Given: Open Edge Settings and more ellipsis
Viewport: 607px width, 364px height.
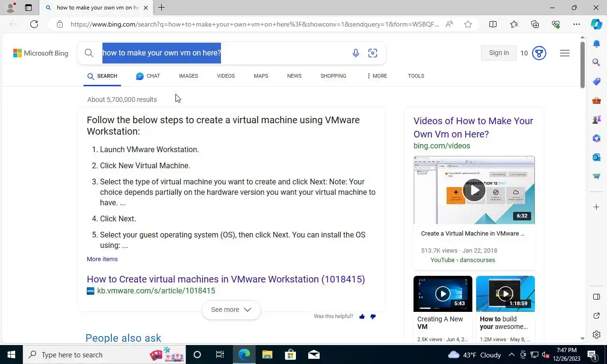Looking at the screenshot, I should (x=577, y=24).
